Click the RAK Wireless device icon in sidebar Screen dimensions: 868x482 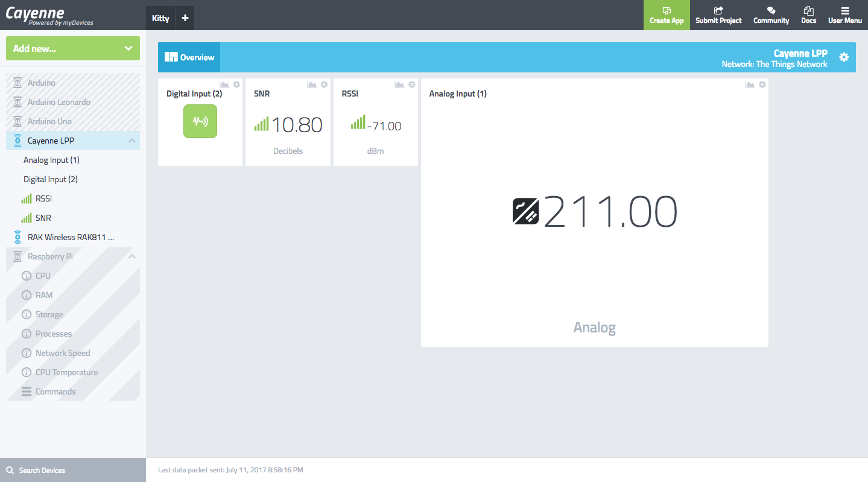17,237
